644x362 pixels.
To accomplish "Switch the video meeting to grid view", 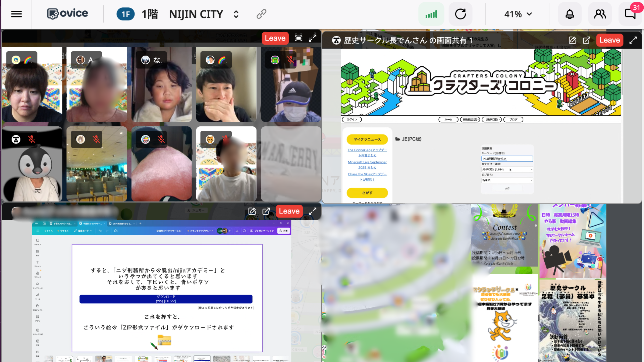I will click(x=298, y=38).
